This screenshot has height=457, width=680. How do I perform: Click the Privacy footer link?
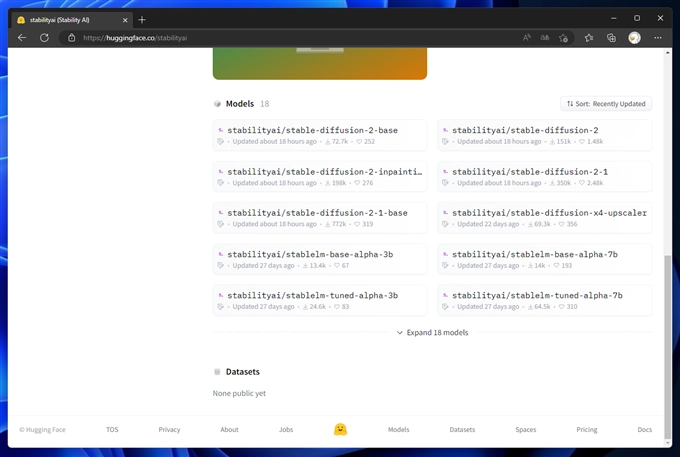coord(169,429)
